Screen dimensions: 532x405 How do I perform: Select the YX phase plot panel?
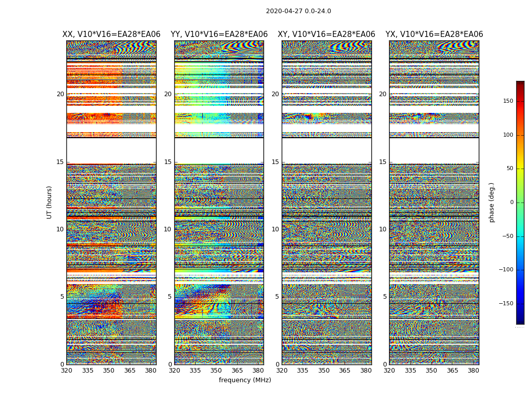[434, 202]
